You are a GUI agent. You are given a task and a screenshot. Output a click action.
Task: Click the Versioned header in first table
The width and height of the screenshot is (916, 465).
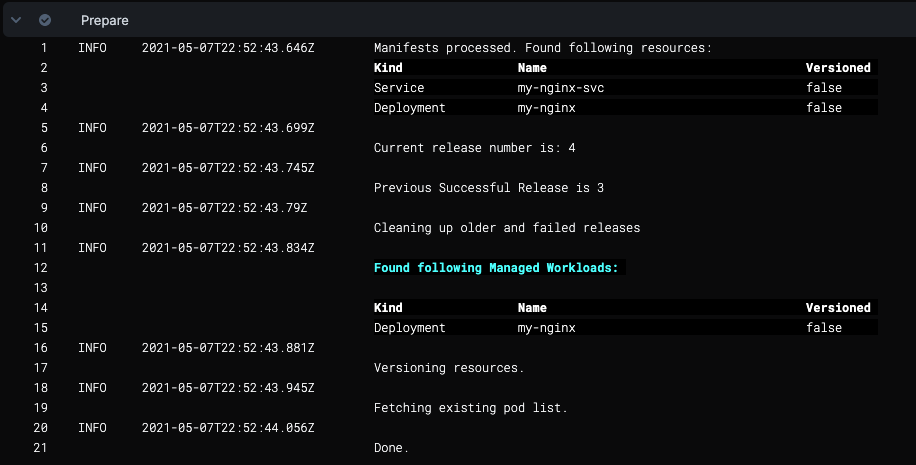point(838,68)
